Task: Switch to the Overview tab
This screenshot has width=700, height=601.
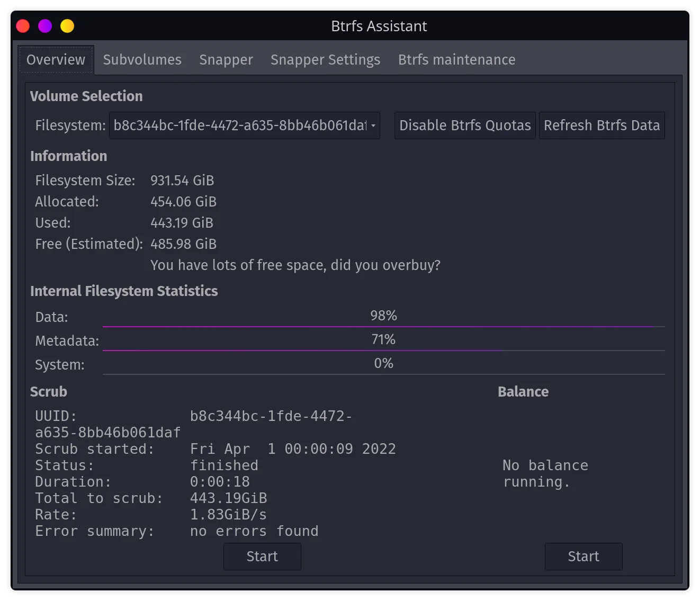Action: tap(56, 60)
